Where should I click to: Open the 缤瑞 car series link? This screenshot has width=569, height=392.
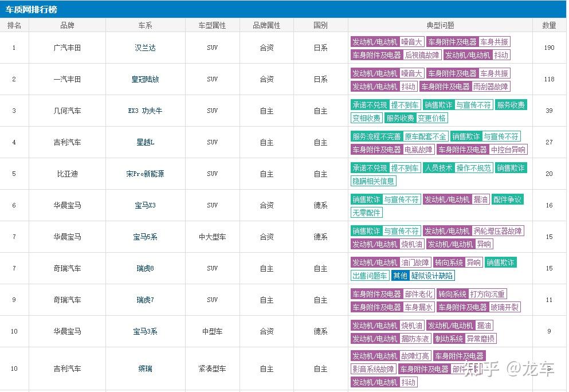coord(145,369)
